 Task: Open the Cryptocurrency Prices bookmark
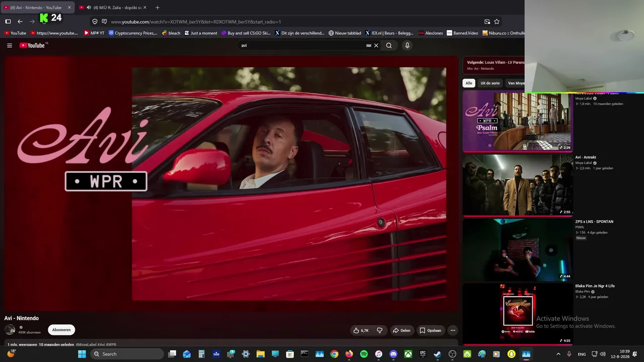(x=133, y=33)
